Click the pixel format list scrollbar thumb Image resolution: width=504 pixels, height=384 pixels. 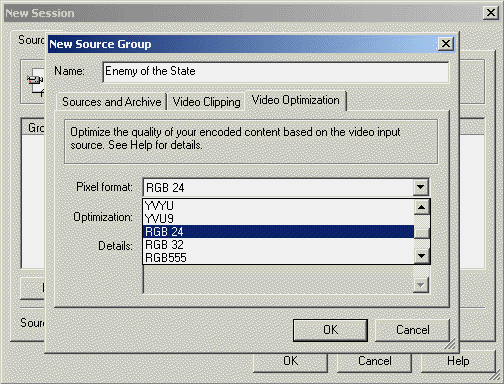[422, 233]
